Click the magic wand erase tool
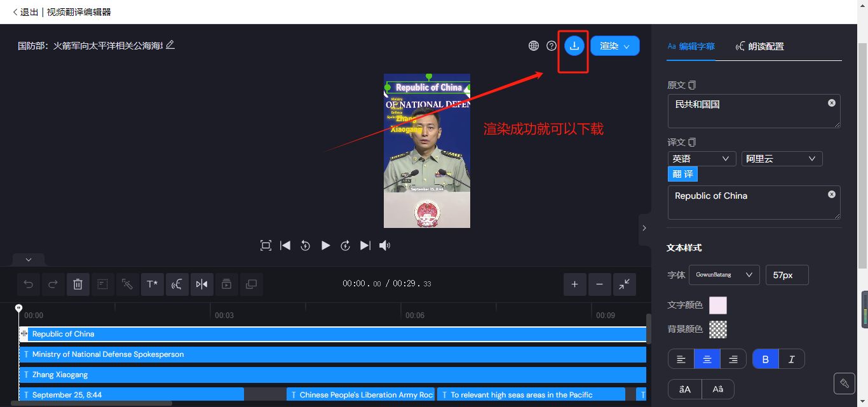 tap(128, 284)
